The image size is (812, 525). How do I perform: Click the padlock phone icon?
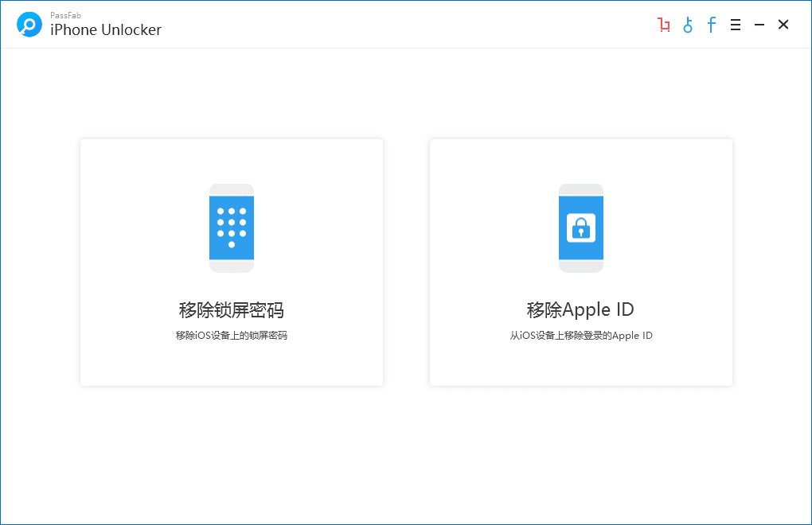(x=581, y=228)
